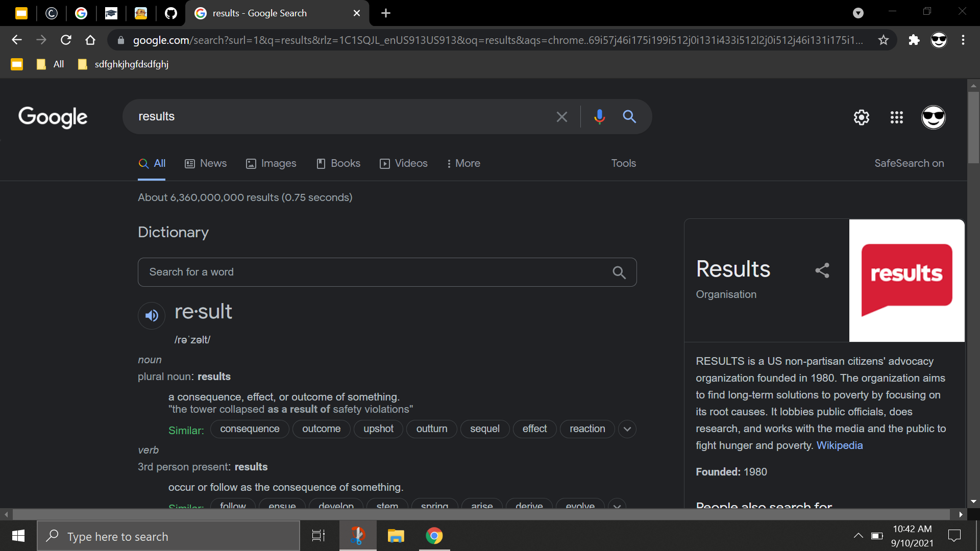Viewport: 980px width, 551px height.
Task: Open the GitHub pinned tab
Action: click(x=171, y=13)
